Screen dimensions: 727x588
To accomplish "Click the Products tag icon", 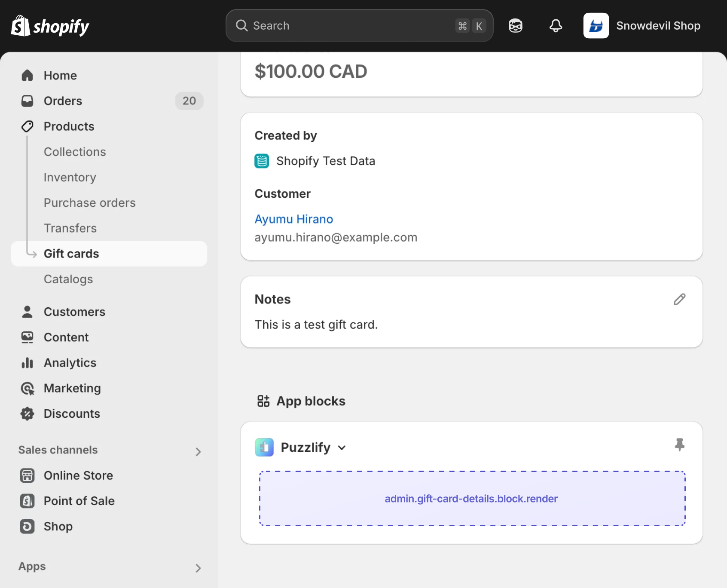I will point(27,126).
